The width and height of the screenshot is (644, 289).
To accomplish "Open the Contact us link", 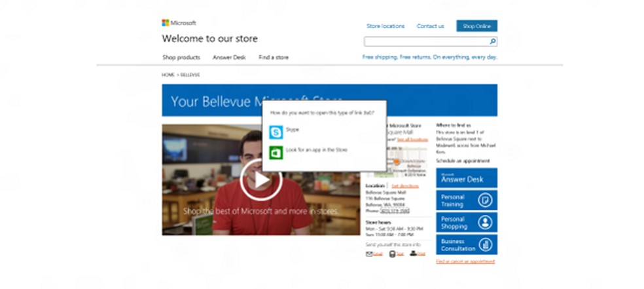I will pos(430,26).
